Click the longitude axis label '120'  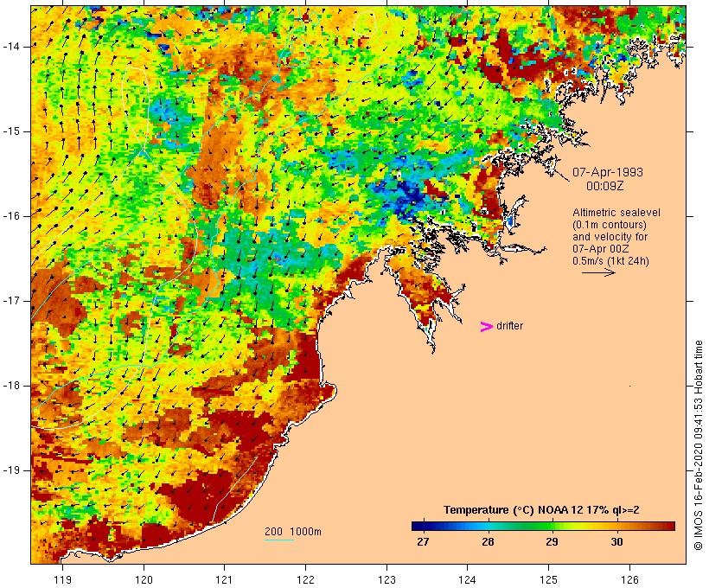click(x=144, y=579)
